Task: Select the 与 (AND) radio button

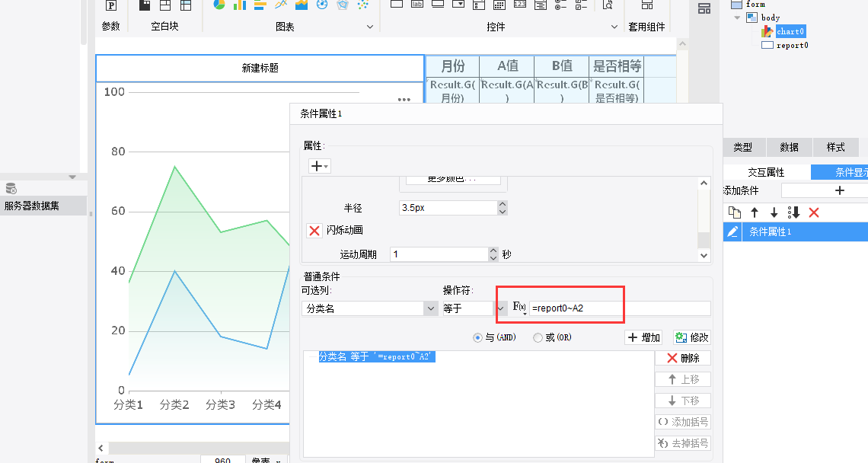Action: (477, 337)
